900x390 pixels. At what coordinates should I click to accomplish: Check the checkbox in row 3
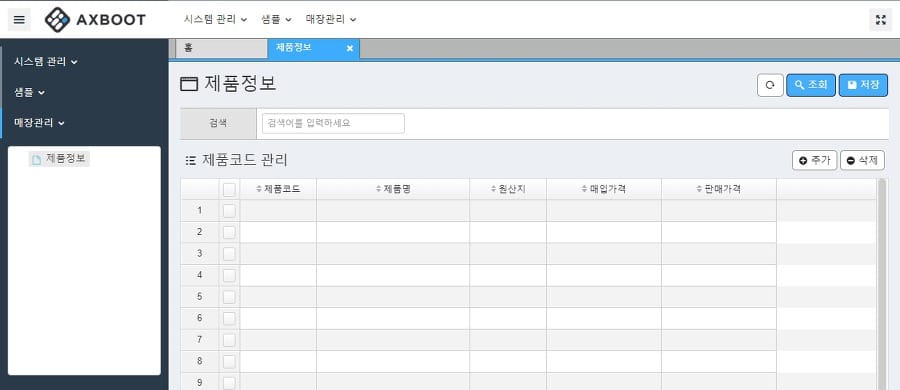229,254
